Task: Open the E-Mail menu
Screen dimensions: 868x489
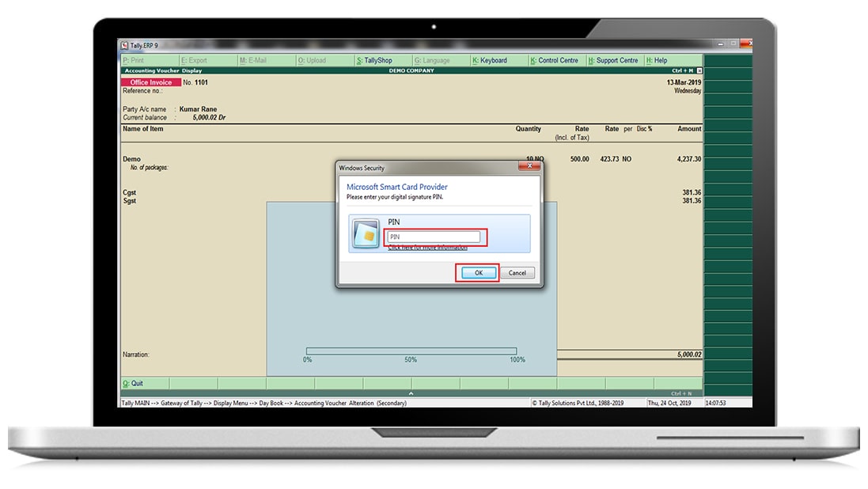Action: tap(267, 60)
